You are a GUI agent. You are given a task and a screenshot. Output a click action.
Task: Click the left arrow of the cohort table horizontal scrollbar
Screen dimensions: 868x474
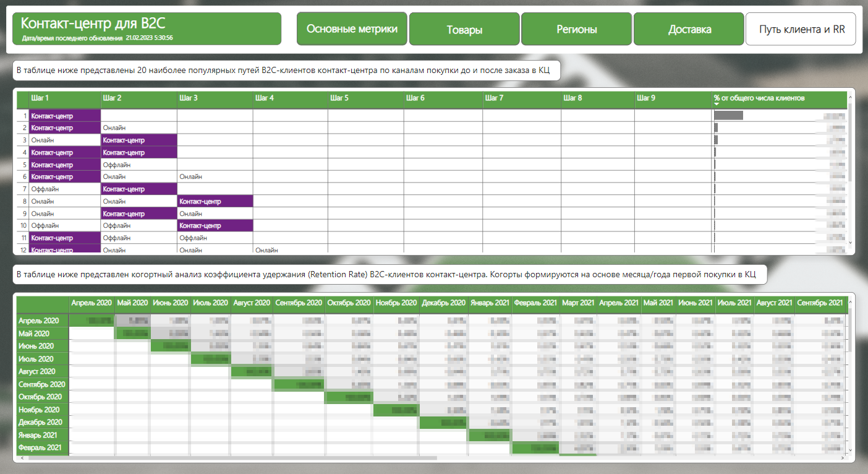click(x=22, y=459)
